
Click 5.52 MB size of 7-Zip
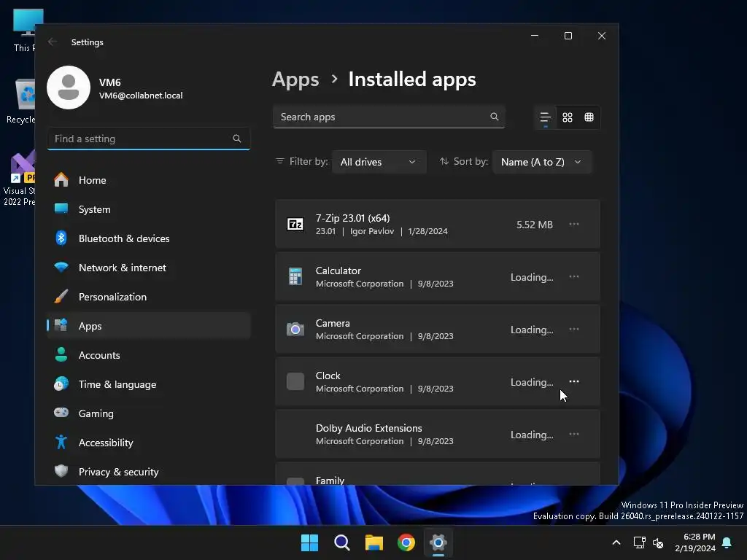click(535, 225)
